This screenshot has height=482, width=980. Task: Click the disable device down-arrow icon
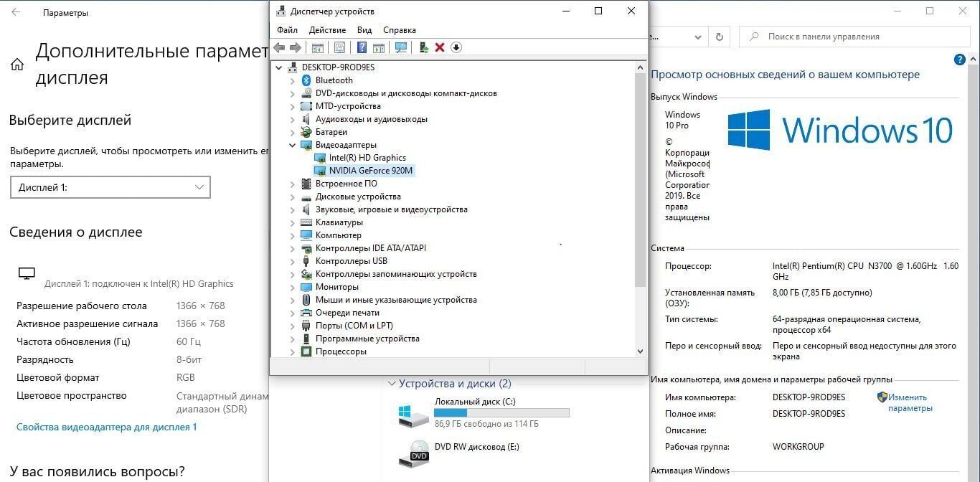coord(456,47)
